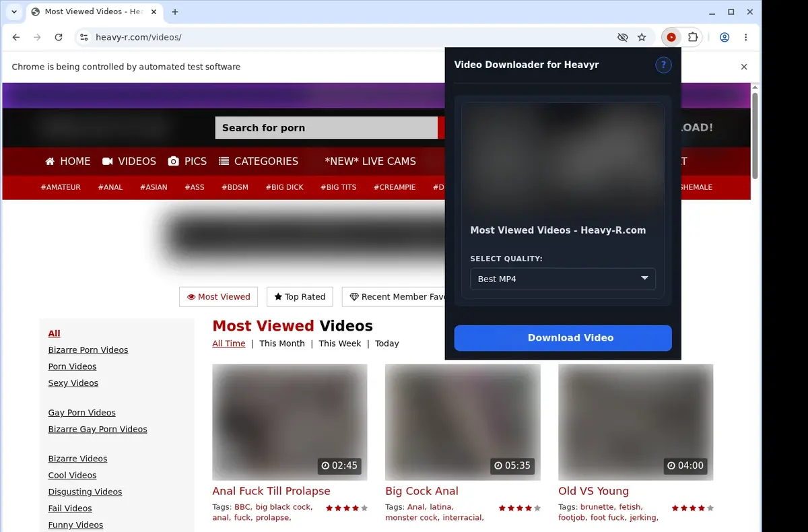
Task: View site information icon
Action: [x=83, y=38]
